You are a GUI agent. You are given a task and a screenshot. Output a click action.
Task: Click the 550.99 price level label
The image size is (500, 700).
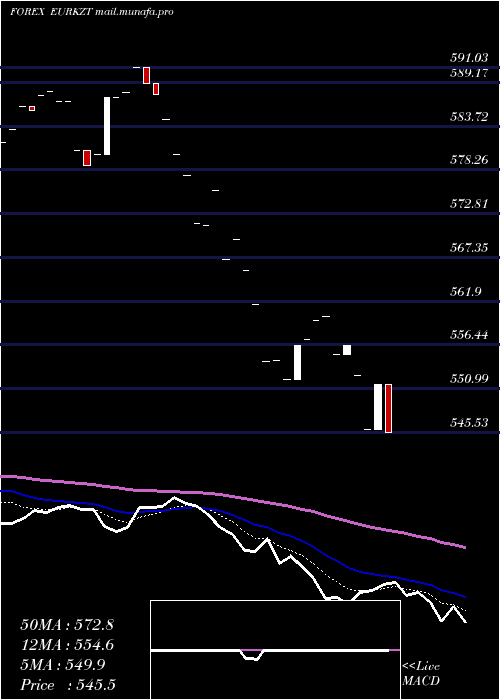click(x=469, y=379)
